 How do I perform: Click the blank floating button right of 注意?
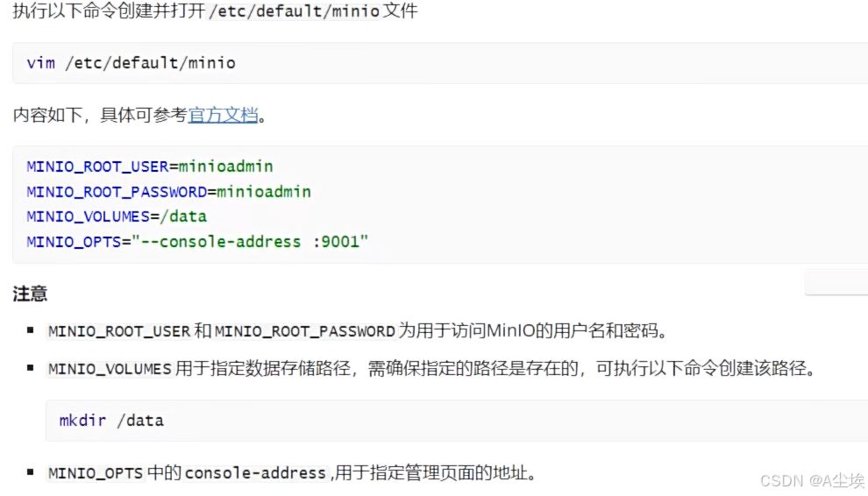click(x=836, y=282)
